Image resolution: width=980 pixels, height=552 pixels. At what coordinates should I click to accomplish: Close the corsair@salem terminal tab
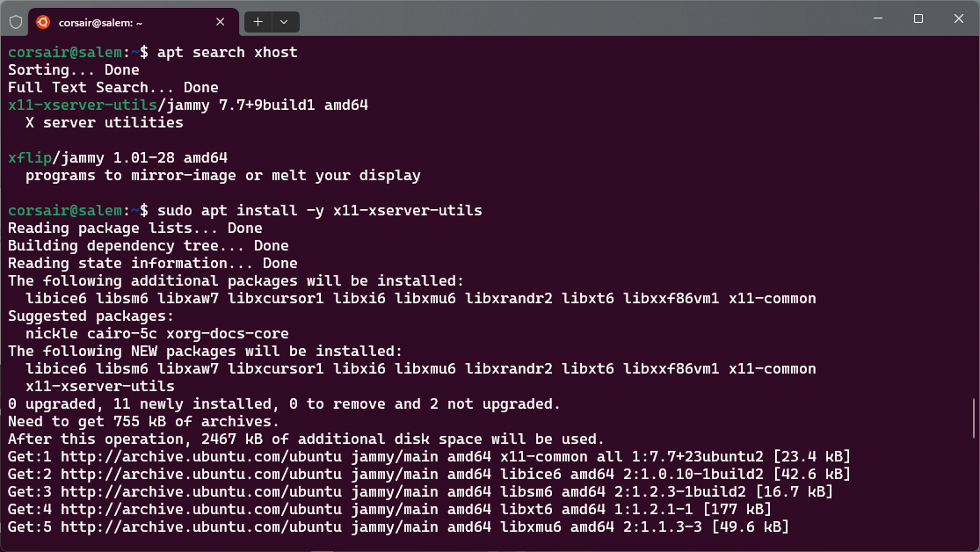pos(220,22)
